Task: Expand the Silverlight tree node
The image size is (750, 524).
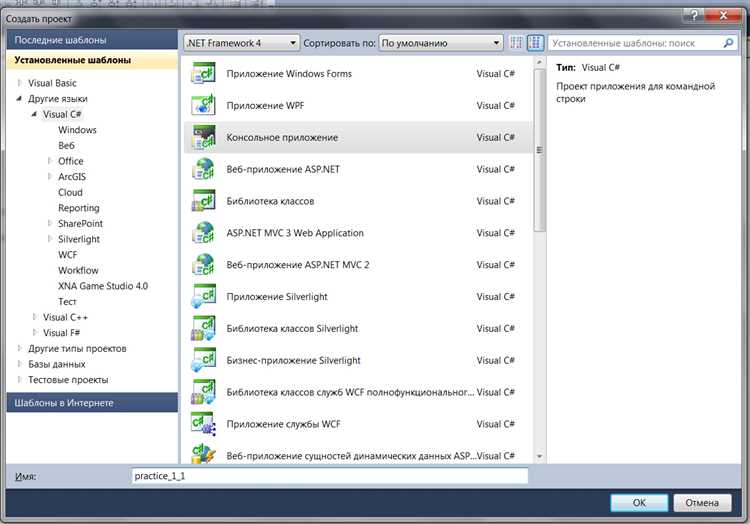Action: 49,239
